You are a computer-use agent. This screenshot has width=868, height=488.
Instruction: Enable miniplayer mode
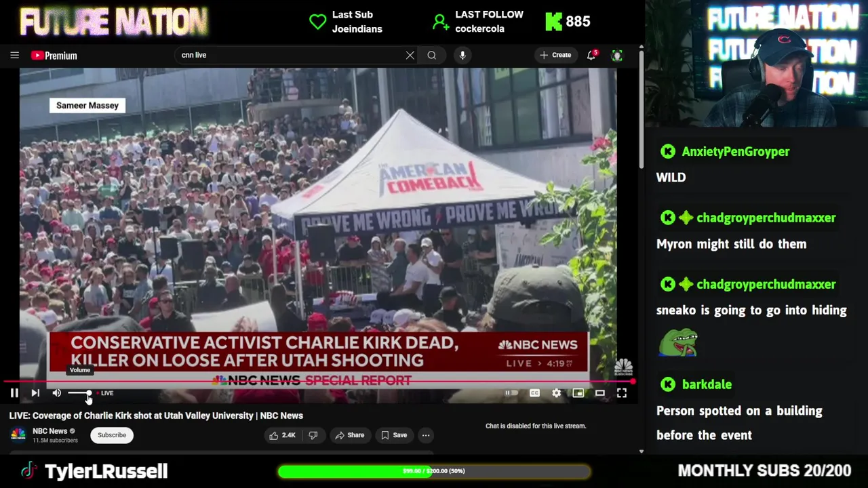(x=578, y=393)
